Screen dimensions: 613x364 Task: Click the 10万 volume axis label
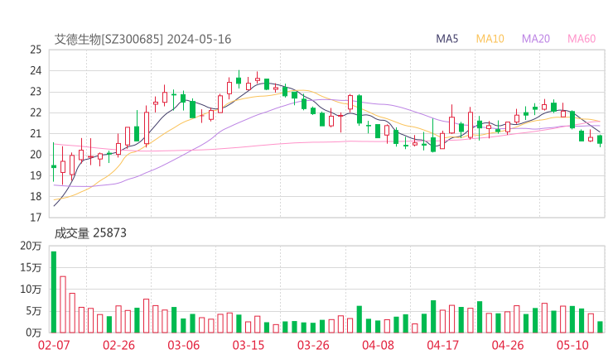31,290
